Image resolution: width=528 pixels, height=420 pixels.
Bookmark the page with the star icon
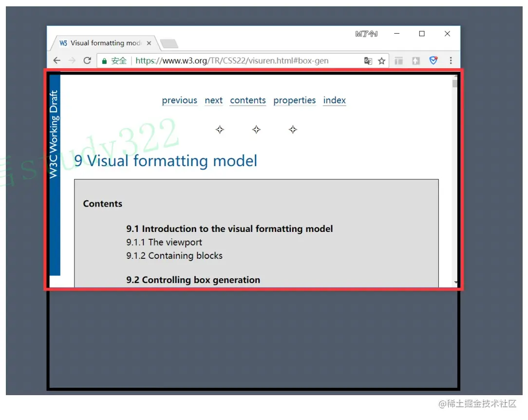click(x=381, y=61)
